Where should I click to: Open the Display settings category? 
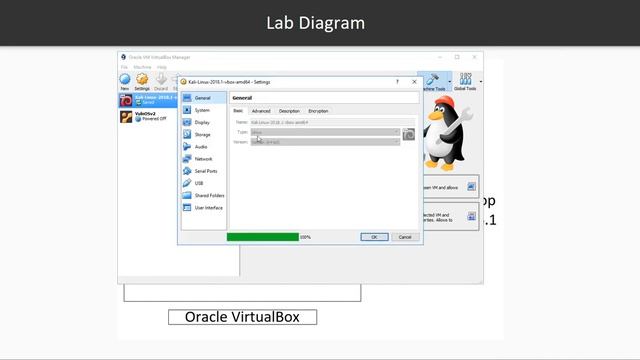(x=203, y=122)
